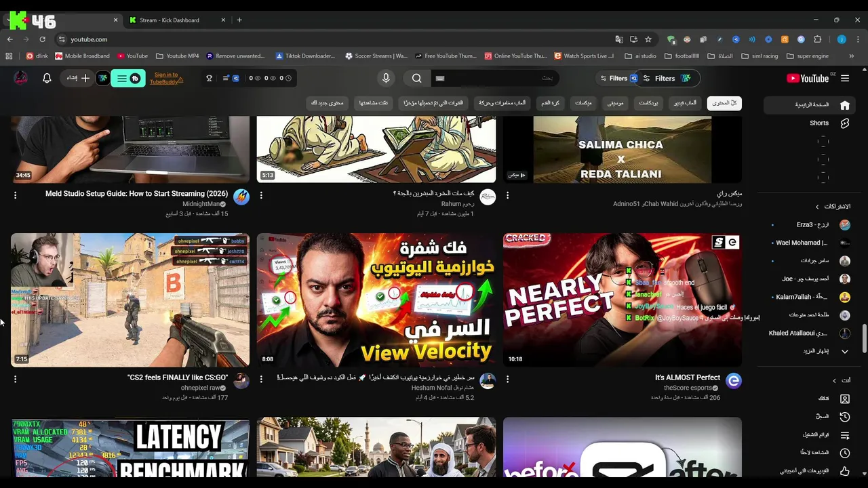Click the search magnifier button
Viewport: 868px width, 488px height.
(417, 78)
